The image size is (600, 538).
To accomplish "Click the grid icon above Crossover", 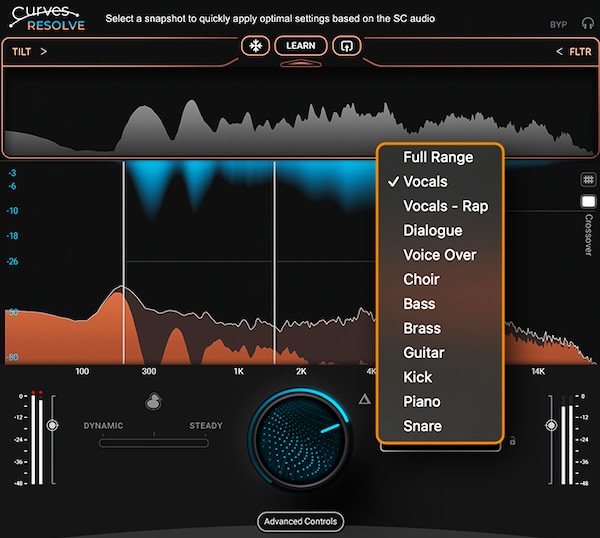I will pos(588,180).
